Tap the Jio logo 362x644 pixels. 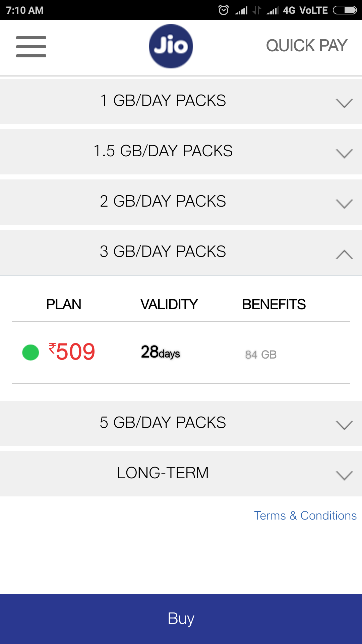click(171, 46)
